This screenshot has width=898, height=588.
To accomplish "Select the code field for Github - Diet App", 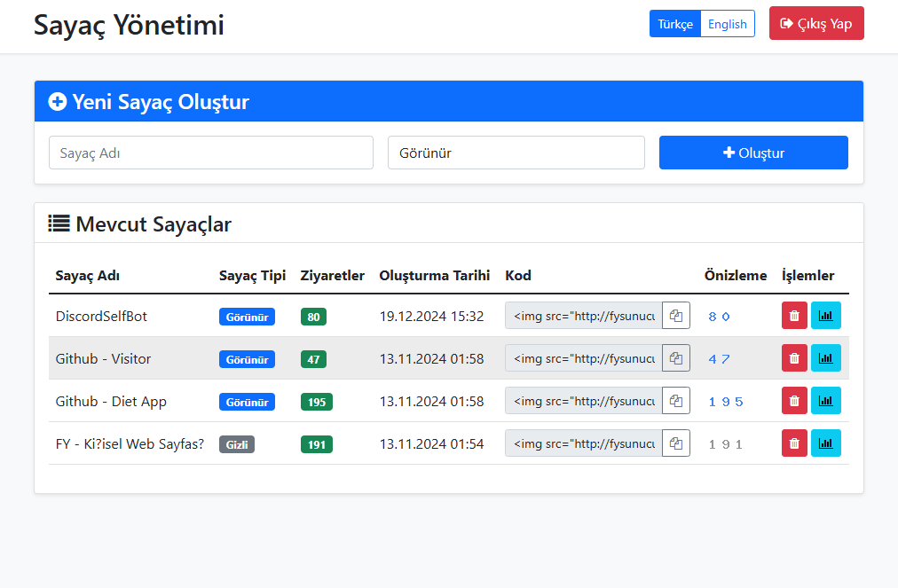I will [x=584, y=401].
